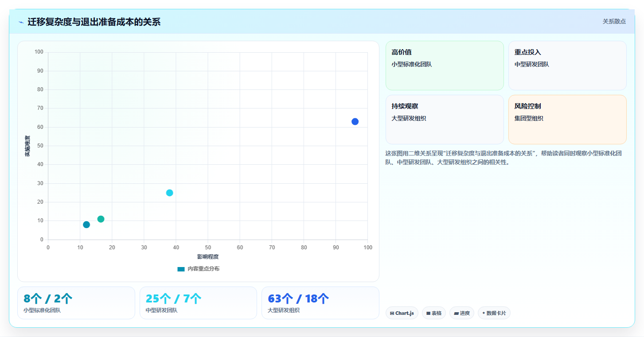Click the "进度" tag

(462, 313)
